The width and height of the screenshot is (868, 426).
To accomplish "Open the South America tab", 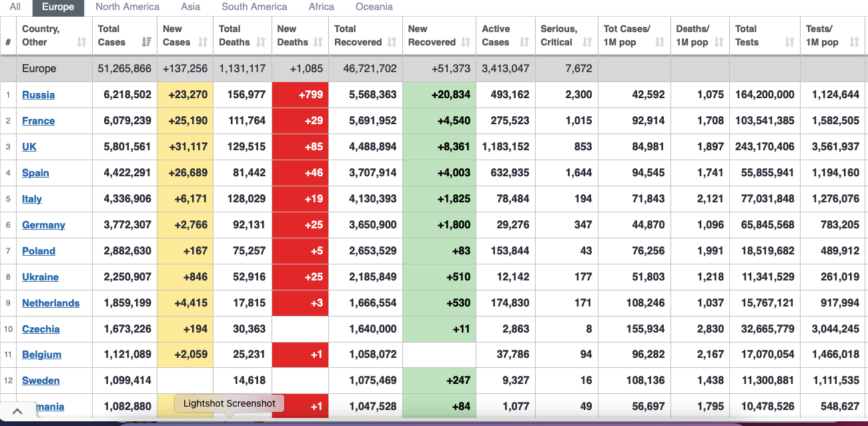I will (254, 7).
